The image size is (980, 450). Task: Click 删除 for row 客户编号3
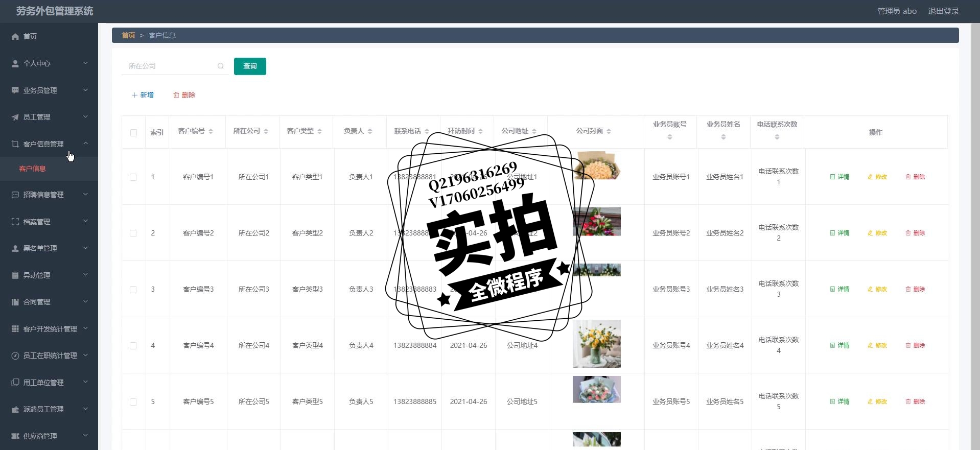click(x=915, y=289)
